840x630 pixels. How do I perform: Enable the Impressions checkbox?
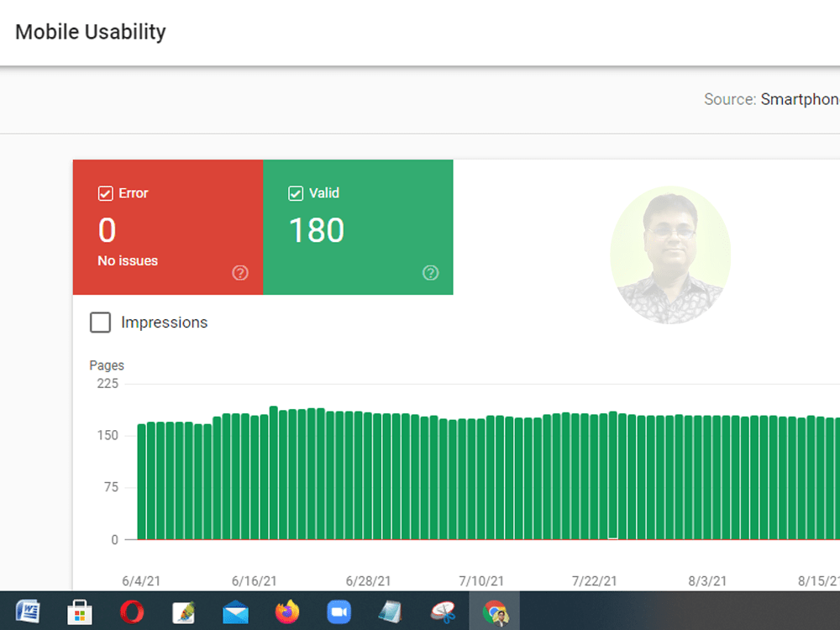(x=100, y=323)
